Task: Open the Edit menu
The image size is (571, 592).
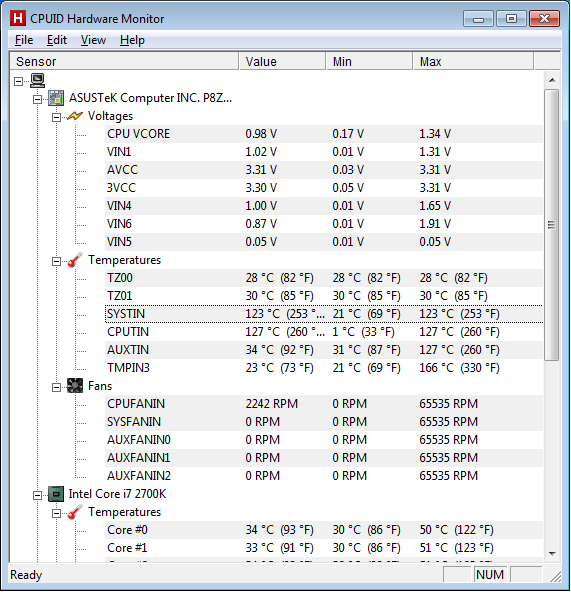Action: (57, 40)
